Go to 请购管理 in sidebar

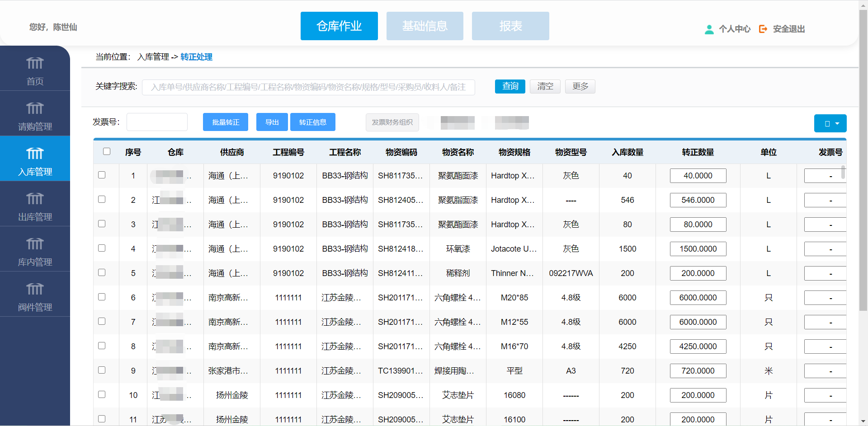pyautogui.click(x=35, y=108)
